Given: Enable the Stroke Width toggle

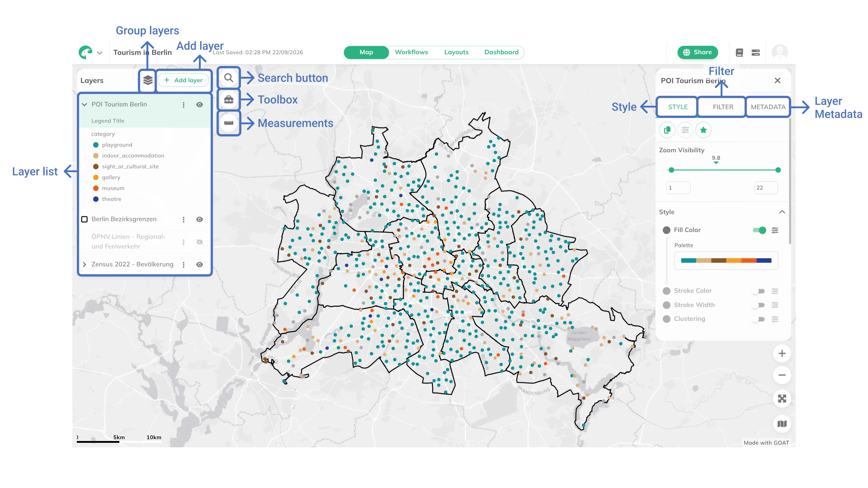Looking at the screenshot, I should [759, 305].
